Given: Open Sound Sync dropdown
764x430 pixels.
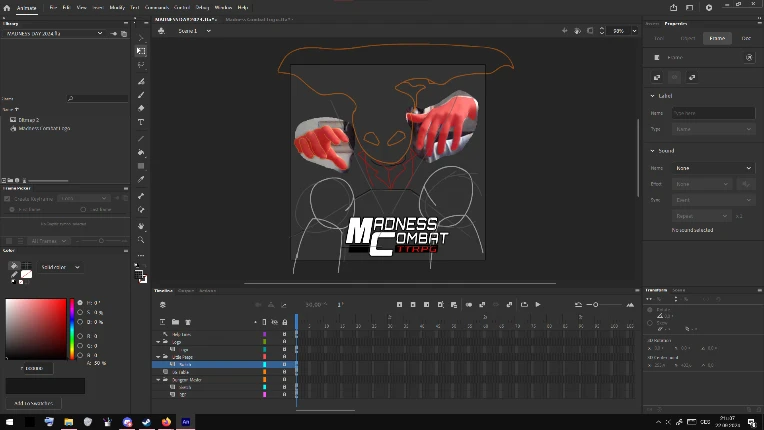Looking at the screenshot, I should point(713,200).
